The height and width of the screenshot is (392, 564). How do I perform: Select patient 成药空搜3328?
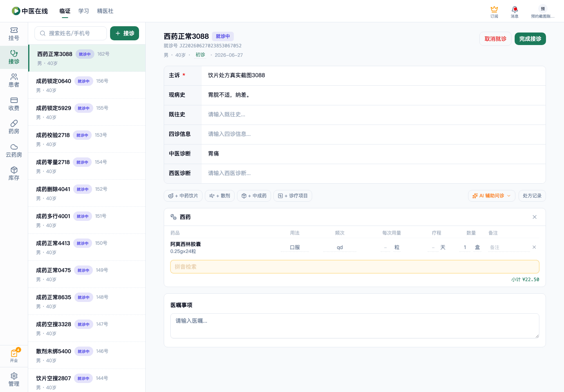coord(87,328)
